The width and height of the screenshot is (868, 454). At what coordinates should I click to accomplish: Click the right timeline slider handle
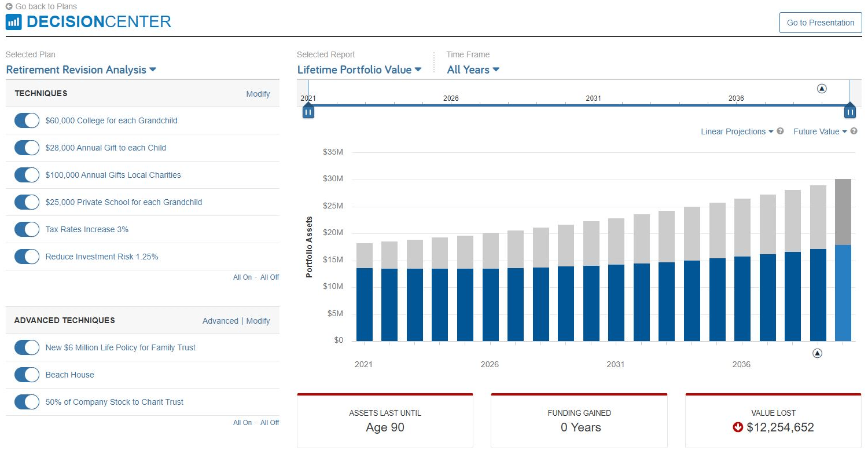850,111
